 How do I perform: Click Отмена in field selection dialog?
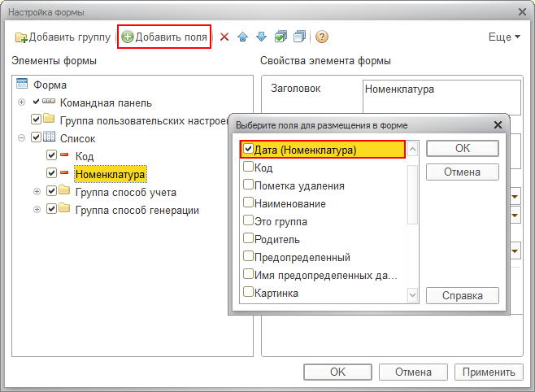coord(463,172)
